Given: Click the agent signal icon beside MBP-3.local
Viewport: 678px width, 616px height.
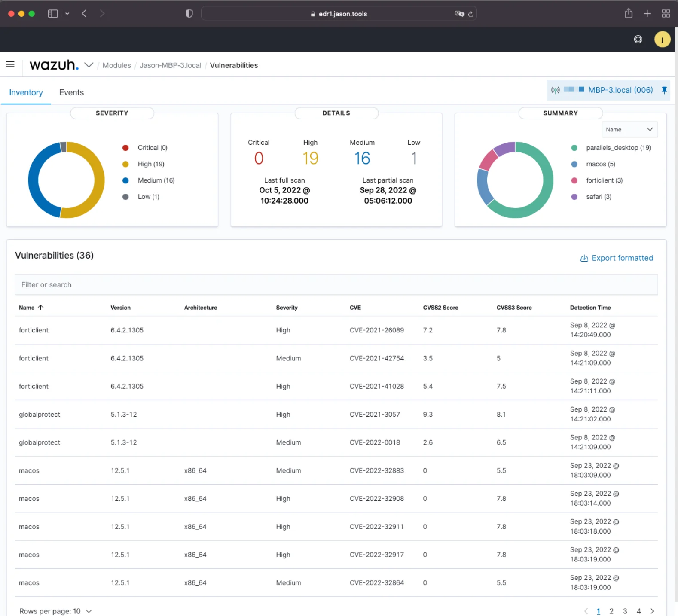Looking at the screenshot, I should [x=556, y=90].
